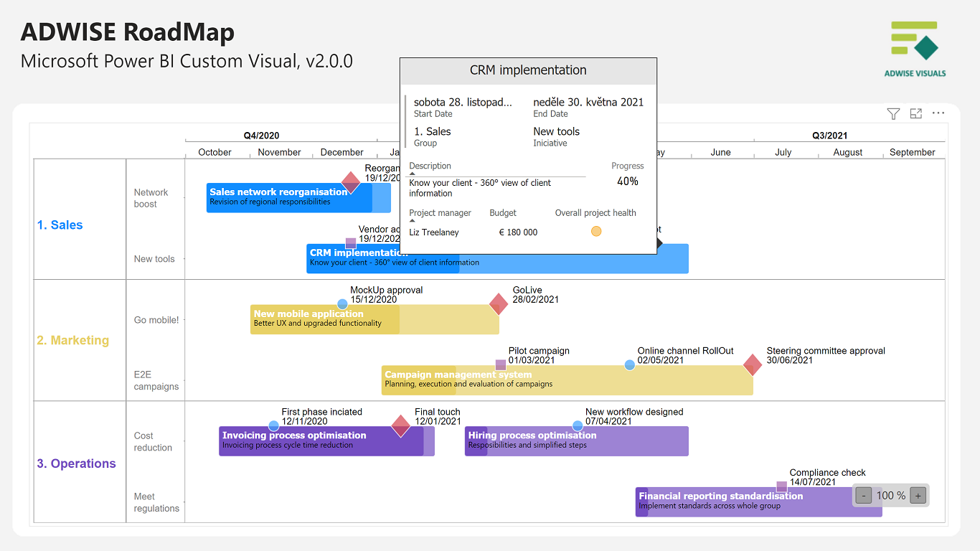Collapse the Project manager section arrow

point(413,221)
